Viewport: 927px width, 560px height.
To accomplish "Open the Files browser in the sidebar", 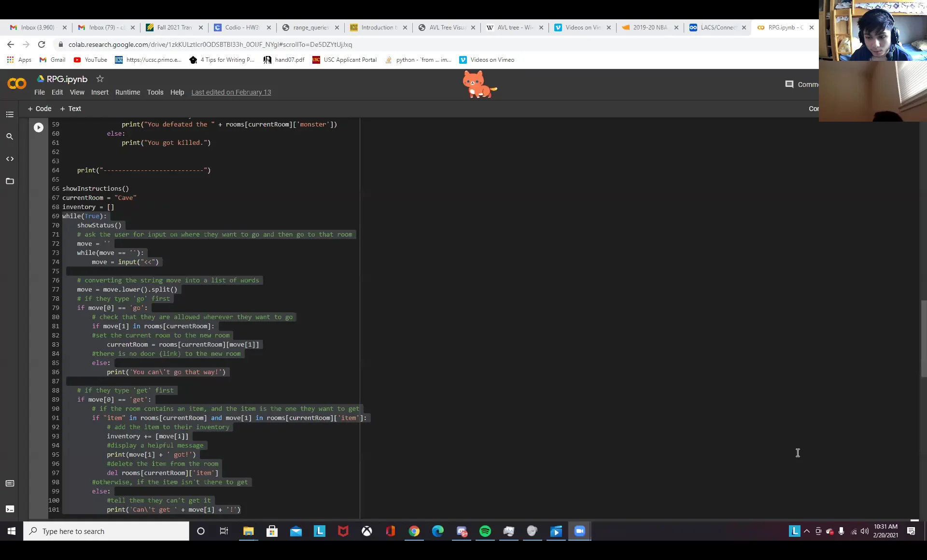I will (10, 181).
